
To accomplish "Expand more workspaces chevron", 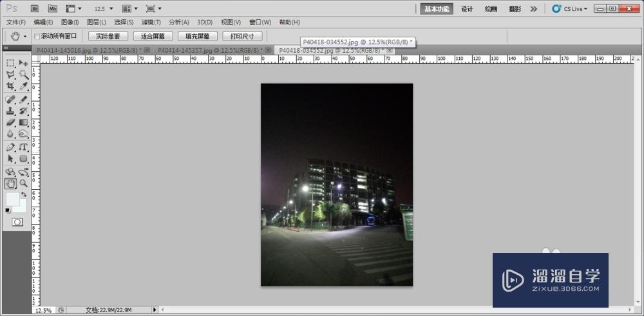I will [533, 8].
